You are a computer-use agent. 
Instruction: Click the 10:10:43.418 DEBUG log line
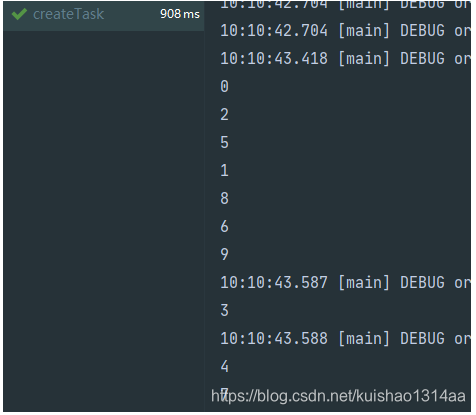pyautogui.click(x=345, y=59)
